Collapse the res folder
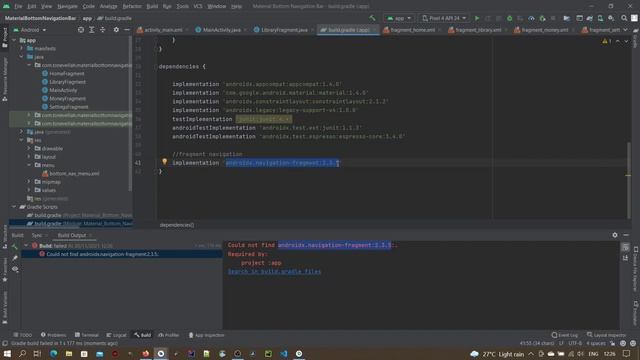Image resolution: width=640 pixels, height=360 pixels. 22,140
